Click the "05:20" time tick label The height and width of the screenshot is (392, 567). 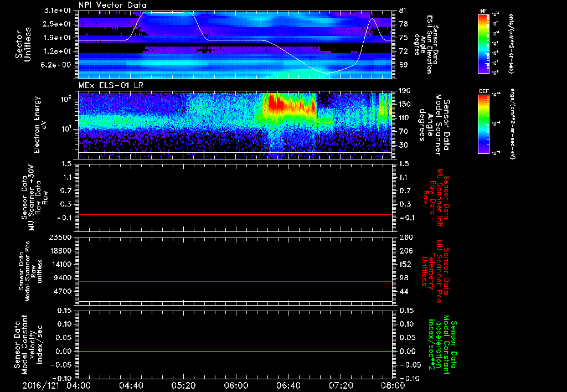[x=183, y=385]
